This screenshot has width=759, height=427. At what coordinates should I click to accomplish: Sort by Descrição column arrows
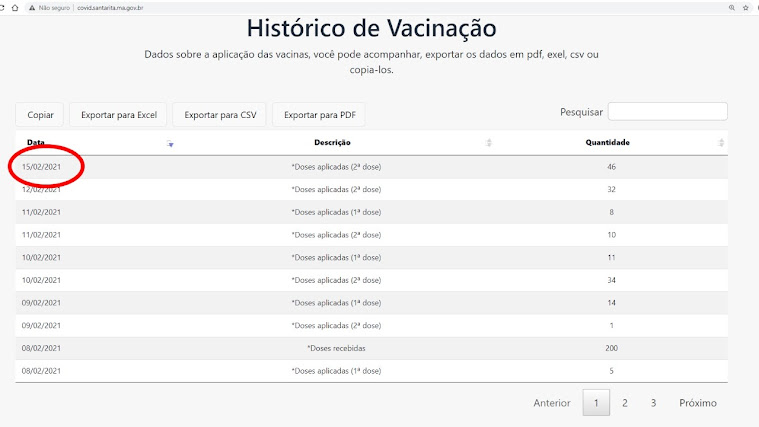pos(488,142)
